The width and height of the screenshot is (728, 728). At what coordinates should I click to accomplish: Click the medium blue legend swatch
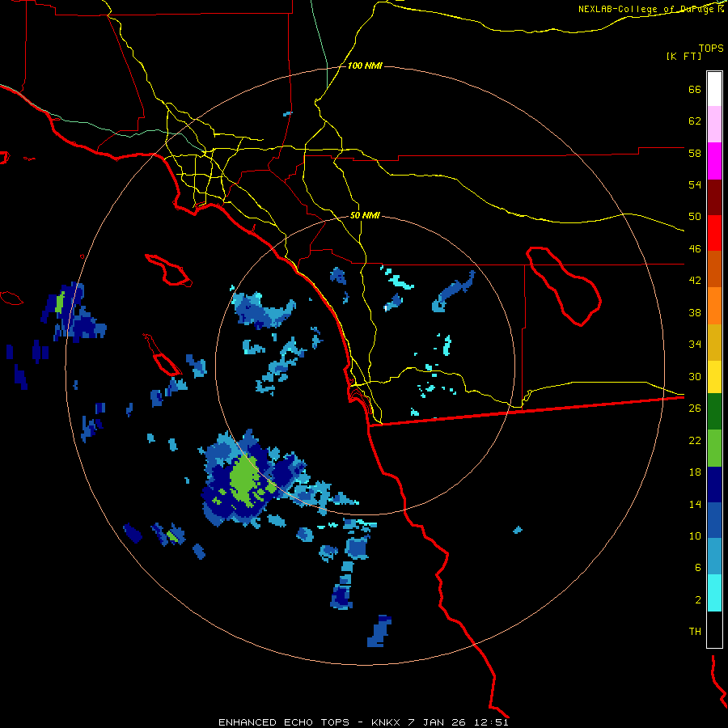pyautogui.click(x=714, y=520)
